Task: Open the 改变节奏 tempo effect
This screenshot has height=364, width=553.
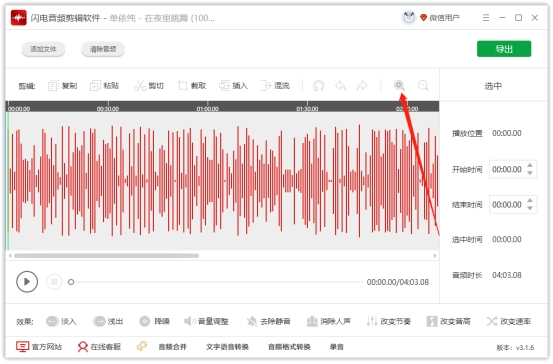Action: (389, 321)
